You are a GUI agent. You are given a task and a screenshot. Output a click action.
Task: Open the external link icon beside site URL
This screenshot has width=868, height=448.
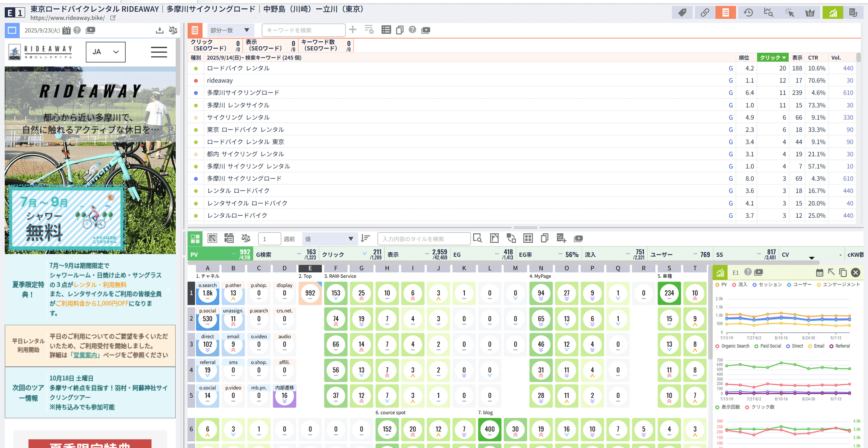pyautogui.click(x=113, y=18)
